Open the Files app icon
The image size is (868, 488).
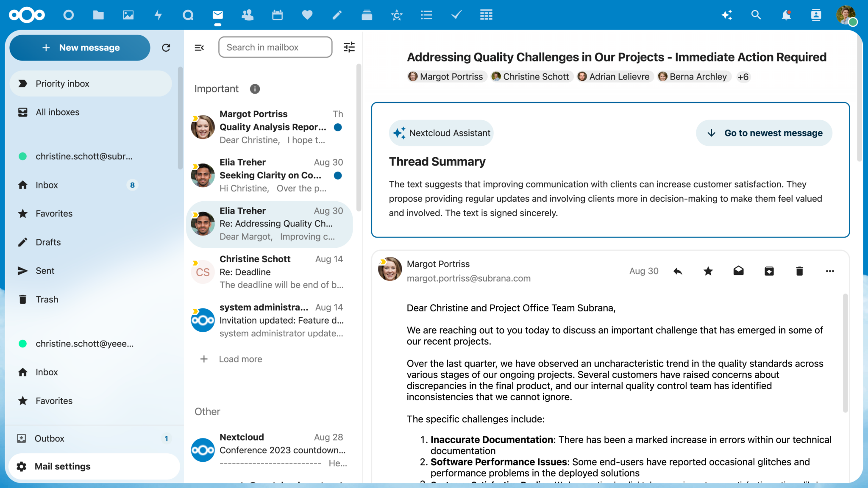pyautogui.click(x=98, y=15)
